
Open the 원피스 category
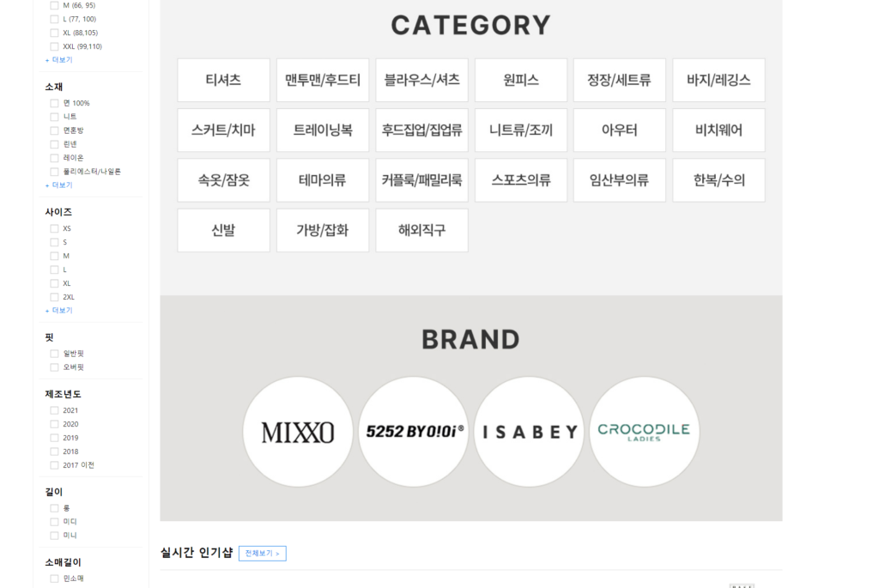520,80
